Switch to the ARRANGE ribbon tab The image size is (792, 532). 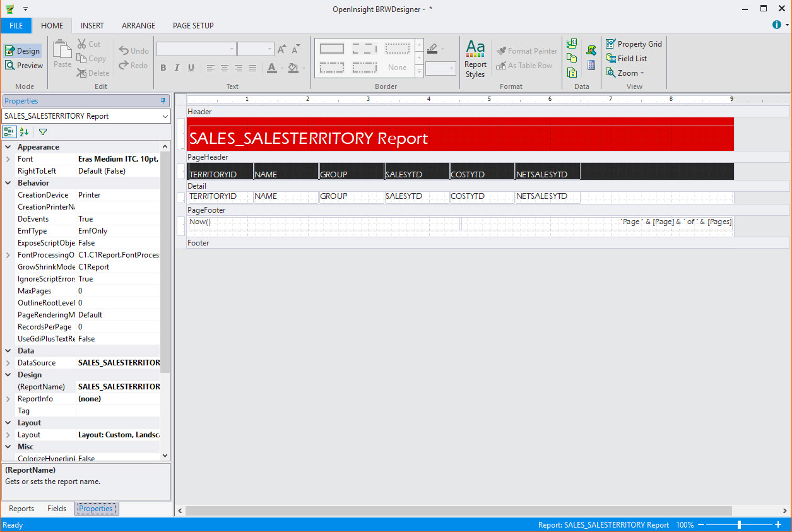pos(138,26)
